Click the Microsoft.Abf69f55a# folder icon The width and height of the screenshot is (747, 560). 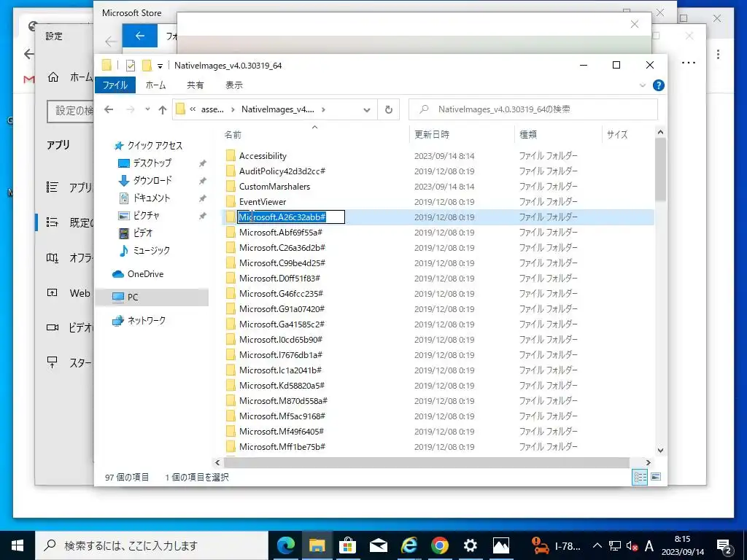coord(231,233)
